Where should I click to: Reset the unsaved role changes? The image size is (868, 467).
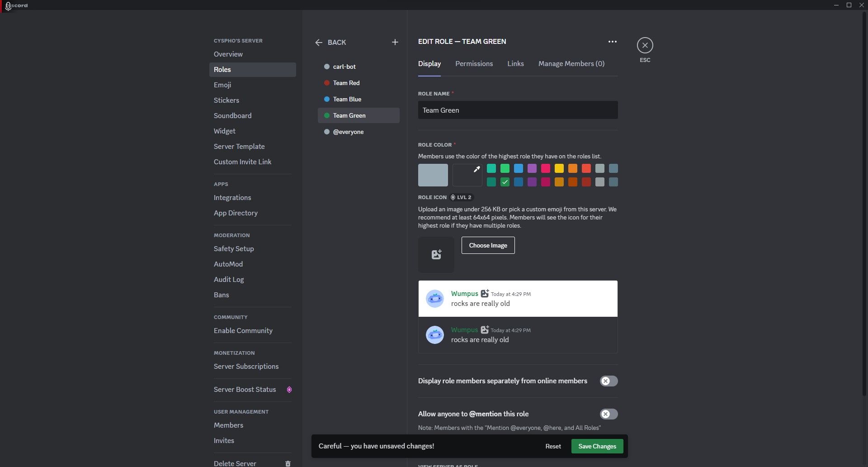click(553, 446)
